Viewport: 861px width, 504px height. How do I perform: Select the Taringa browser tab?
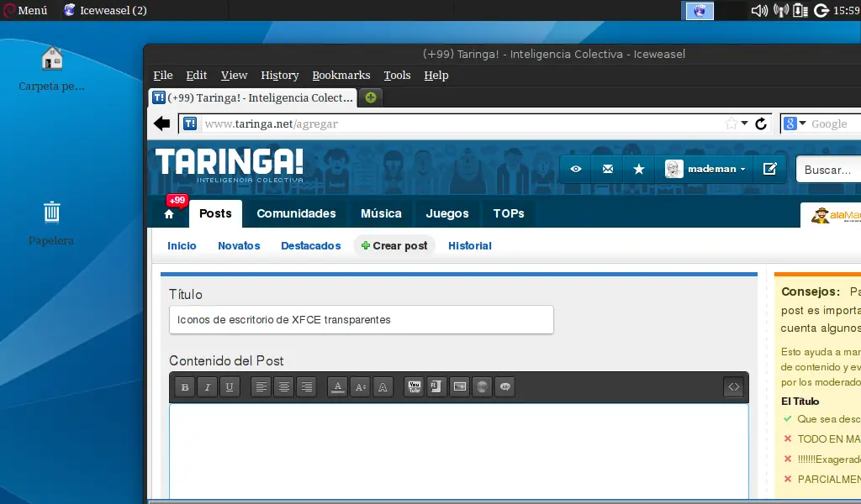tap(252, 97)
